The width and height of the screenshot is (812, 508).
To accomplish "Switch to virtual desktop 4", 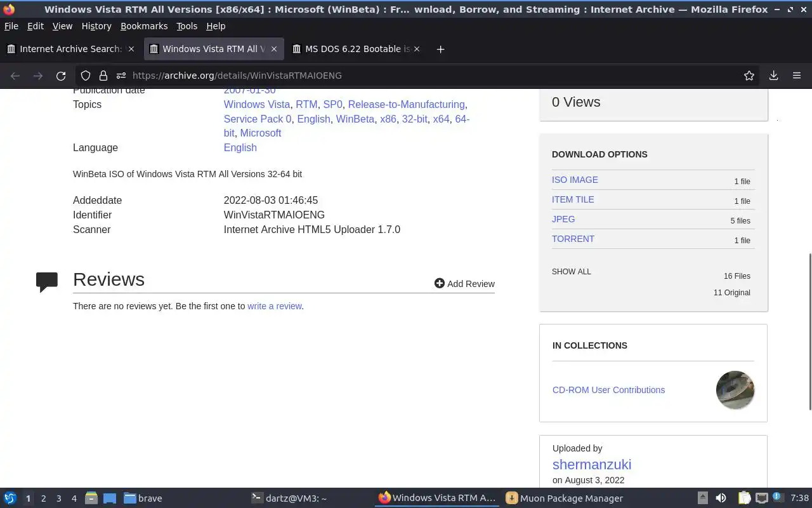I will tap(74, 498).
